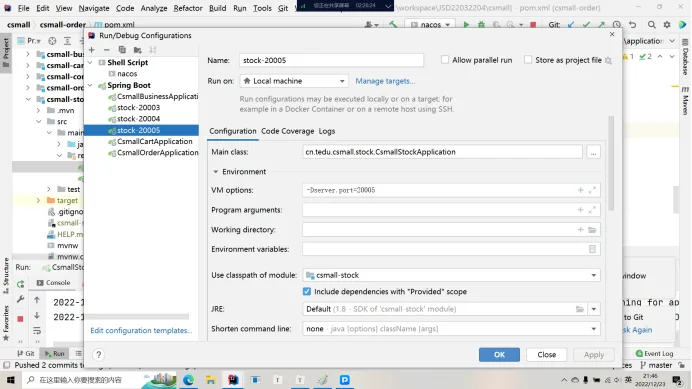Click plus icon in Program arguments field
The width and height of the screenshot is (692, 389).
[x=580, y=210]
